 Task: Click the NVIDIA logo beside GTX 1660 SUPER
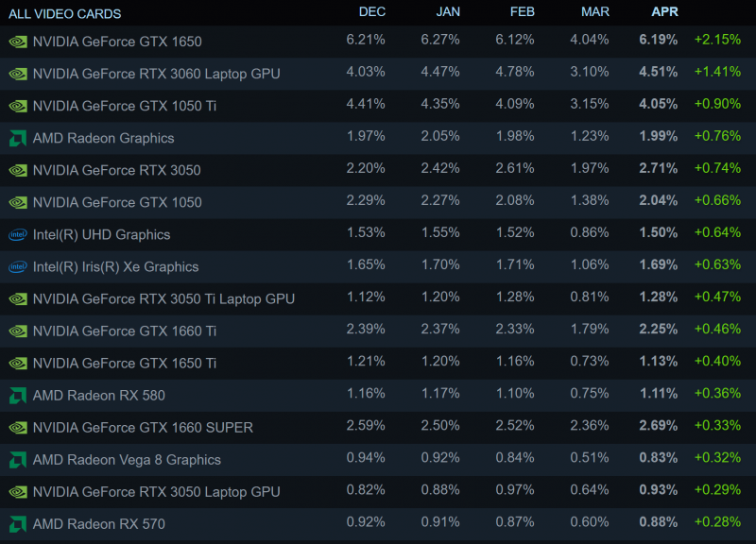[x=17, y=427]
